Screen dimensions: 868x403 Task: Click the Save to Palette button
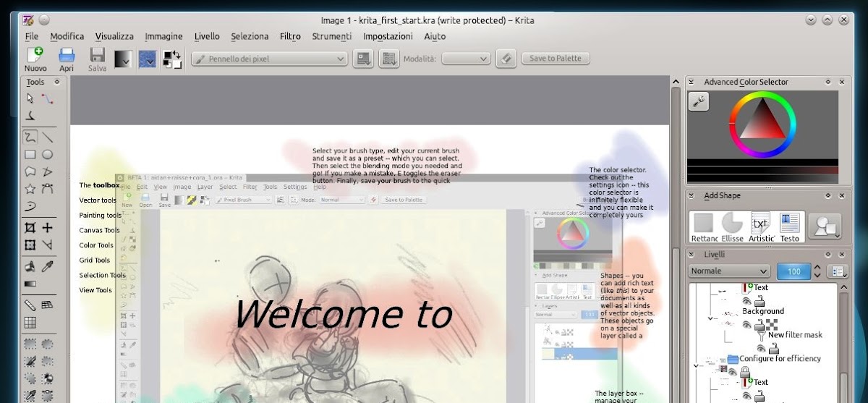click(556, 59)
